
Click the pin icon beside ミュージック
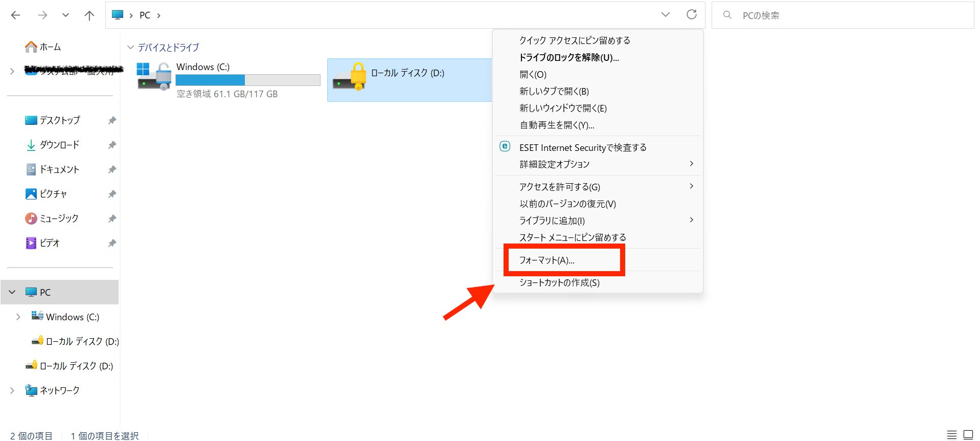pyautogui.click(x=112, y=218)
